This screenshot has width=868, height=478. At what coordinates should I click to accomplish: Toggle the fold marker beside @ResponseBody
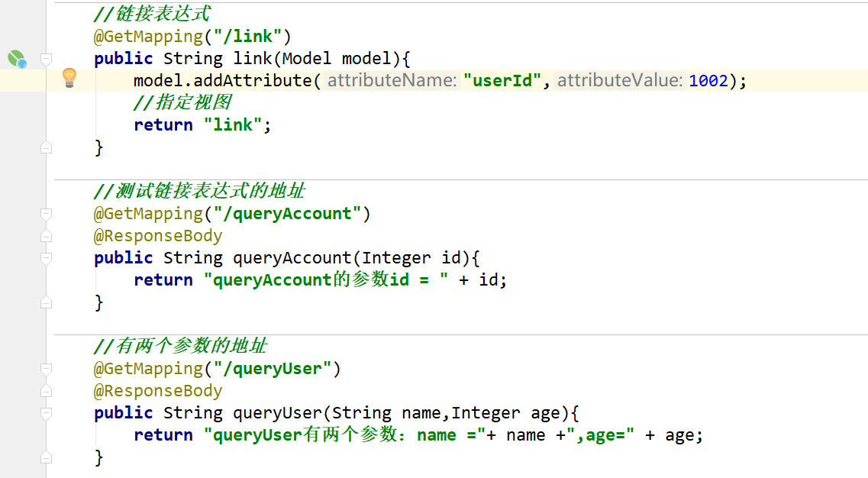[46, 236]
